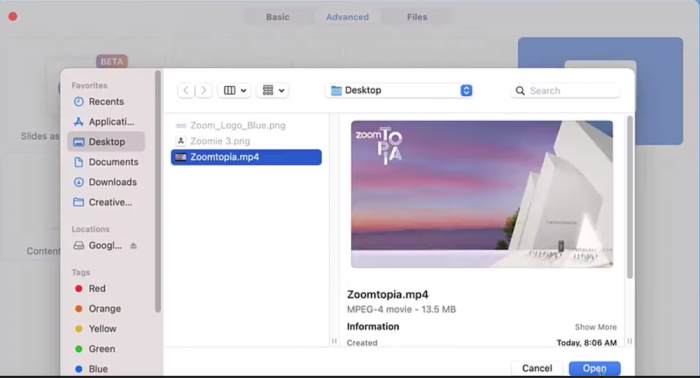The width and height of the screenshot is (700, 378).
Task: Switch to the Advanced tab
Action: [347, 17]
